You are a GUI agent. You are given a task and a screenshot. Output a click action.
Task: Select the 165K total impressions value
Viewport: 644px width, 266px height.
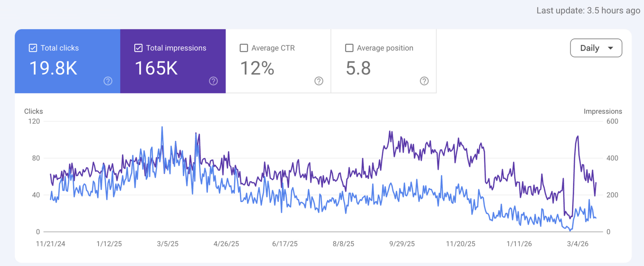(156, 68)
